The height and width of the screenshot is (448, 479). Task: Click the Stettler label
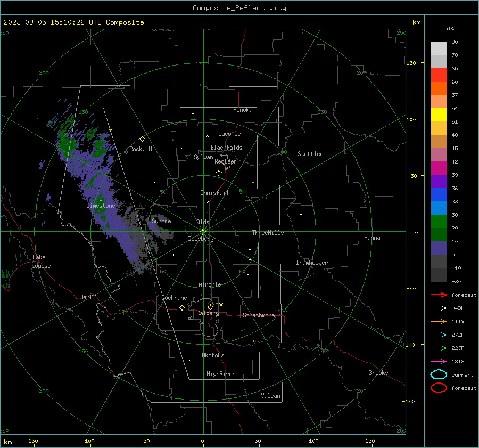pos(310,154)
